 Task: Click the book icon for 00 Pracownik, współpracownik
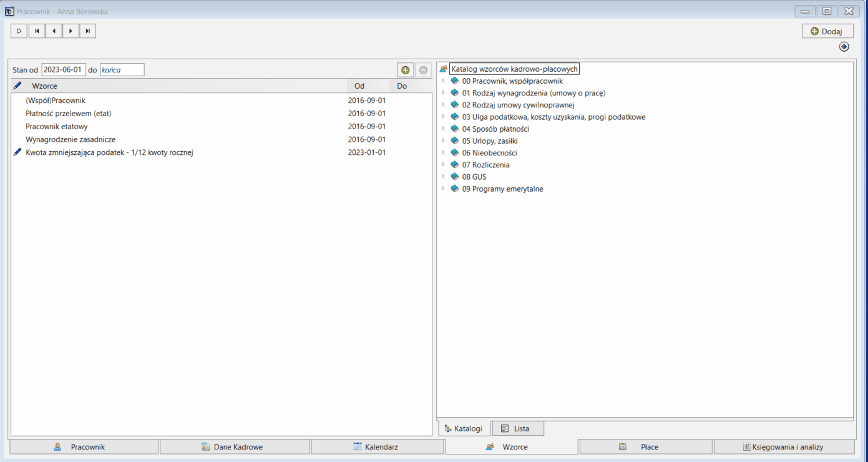pos(454,81)
